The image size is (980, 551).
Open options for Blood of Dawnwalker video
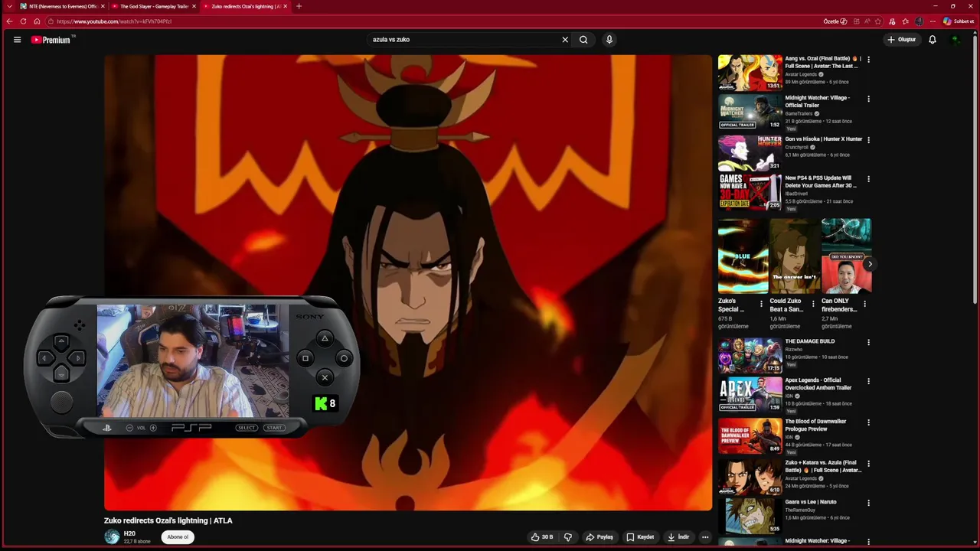coord(868,422)
